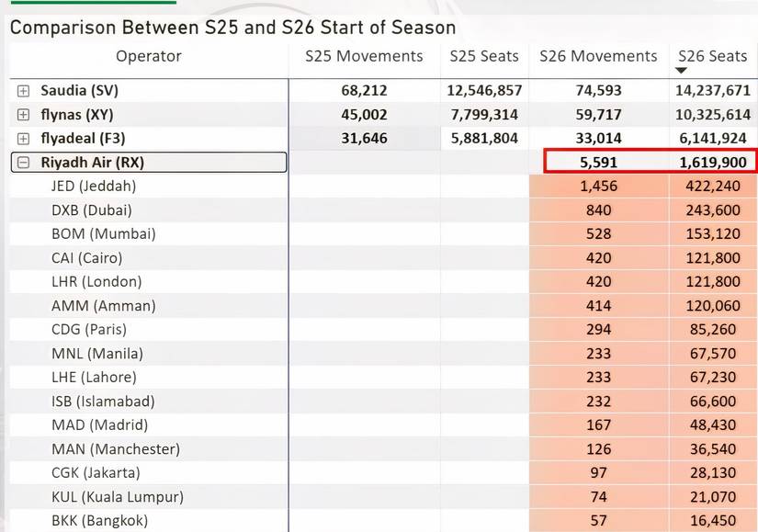The image size is (758, 532).
Task: Expand the flynas (XY) row
Action: point(24,115)
